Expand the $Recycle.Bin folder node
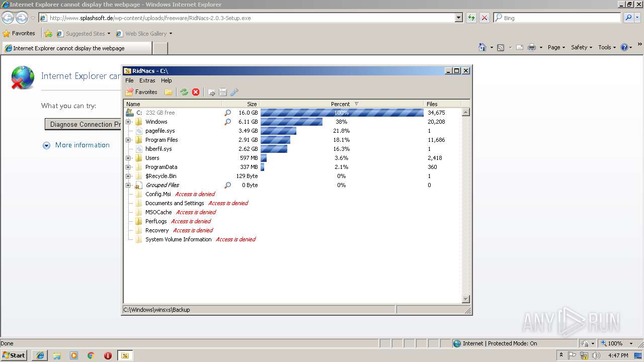Viewport: 644px width, 362px height. [128, 176]
